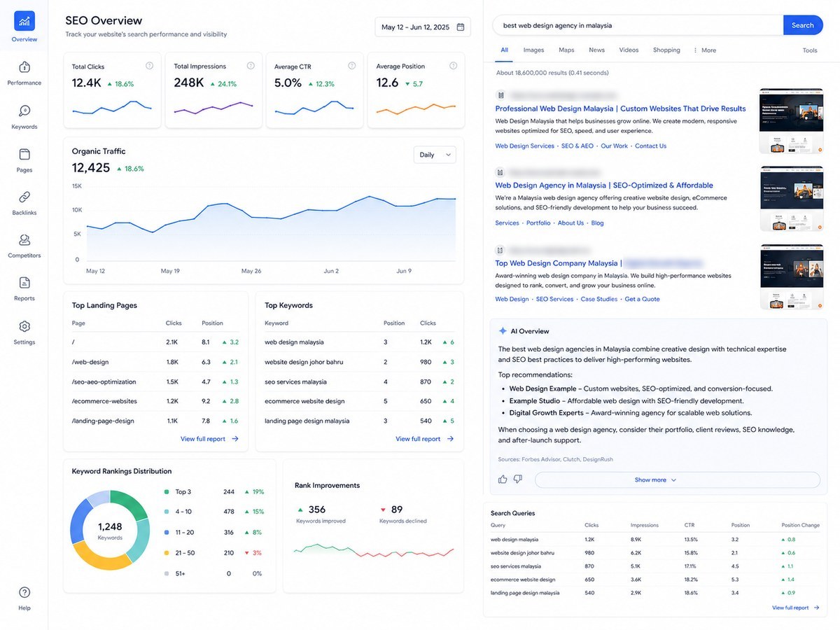Open the Performance sidebar icon
This screenshot has width=840, height=630.
coord(24,67)
